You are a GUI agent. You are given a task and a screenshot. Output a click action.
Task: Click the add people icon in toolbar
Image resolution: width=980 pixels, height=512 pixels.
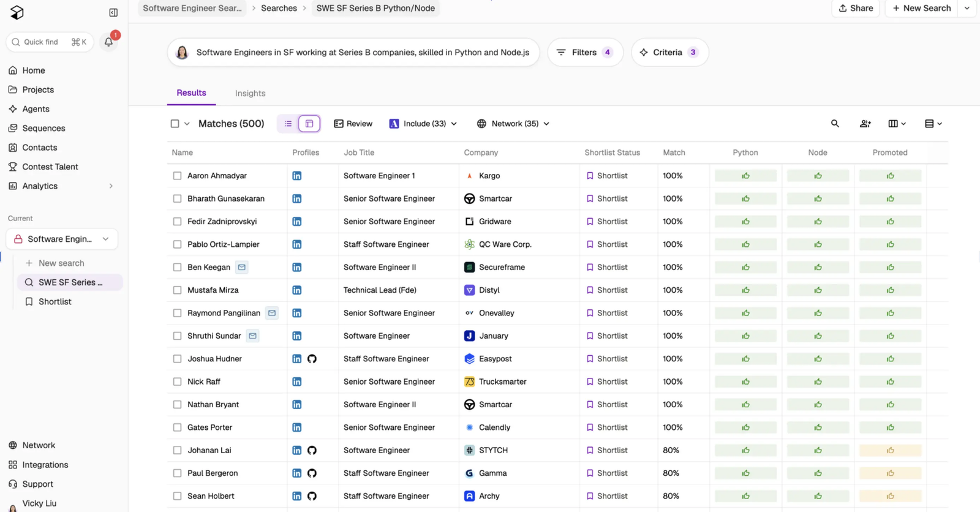[x=865, y=124]
